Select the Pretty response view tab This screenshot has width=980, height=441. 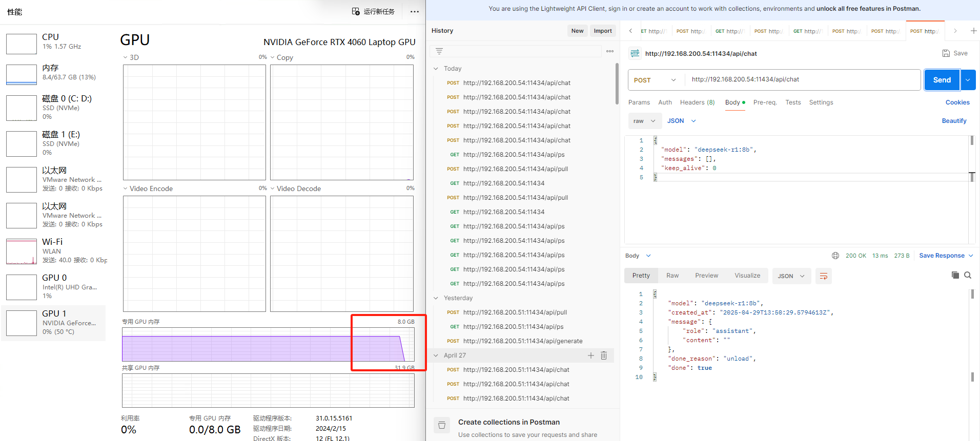[641, 276]
